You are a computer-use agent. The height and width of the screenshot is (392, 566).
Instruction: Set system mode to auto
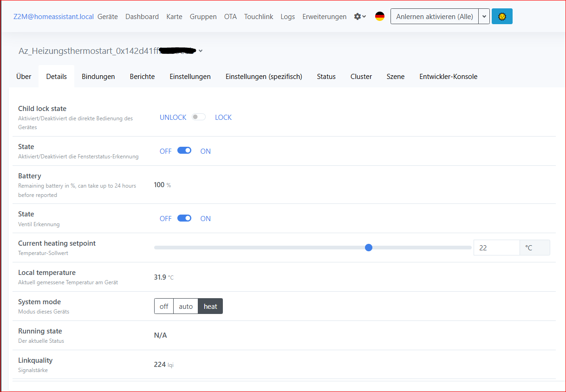(186, 307)
